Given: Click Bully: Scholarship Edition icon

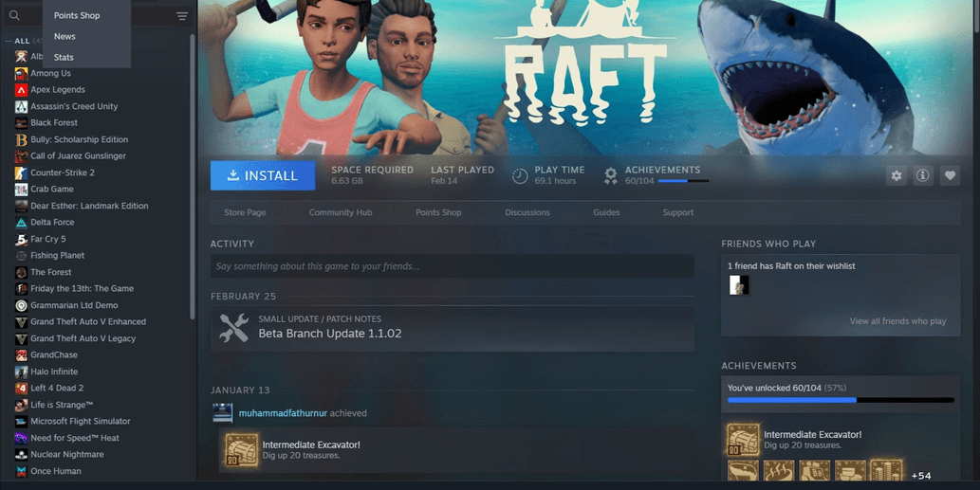Looking at the screenshot, I should 21,139.
